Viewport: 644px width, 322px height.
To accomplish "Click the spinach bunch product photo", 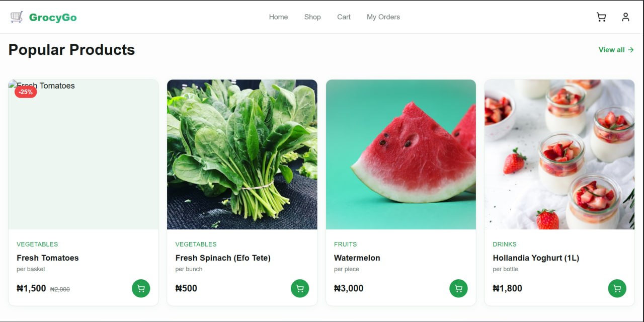I will point(242,154).
